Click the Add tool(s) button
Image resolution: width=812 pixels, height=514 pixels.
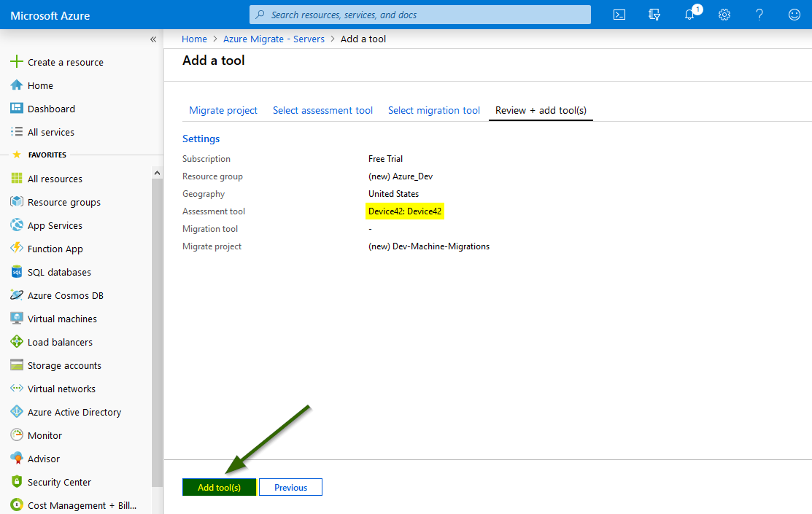[219, 487]
